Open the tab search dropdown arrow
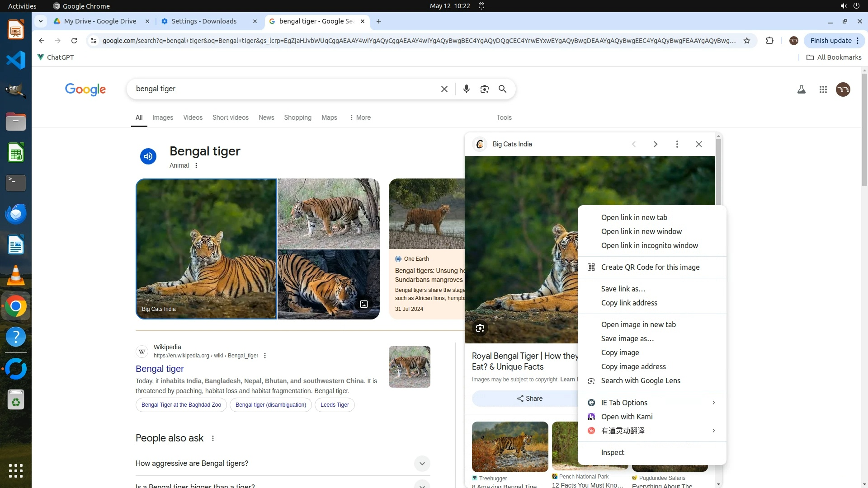This screenshot has width=868, height=488. (x=41, y=21)
